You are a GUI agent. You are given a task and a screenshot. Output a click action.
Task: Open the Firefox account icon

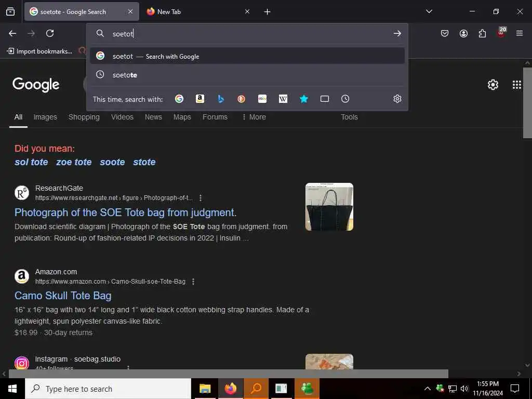[463, 33]
